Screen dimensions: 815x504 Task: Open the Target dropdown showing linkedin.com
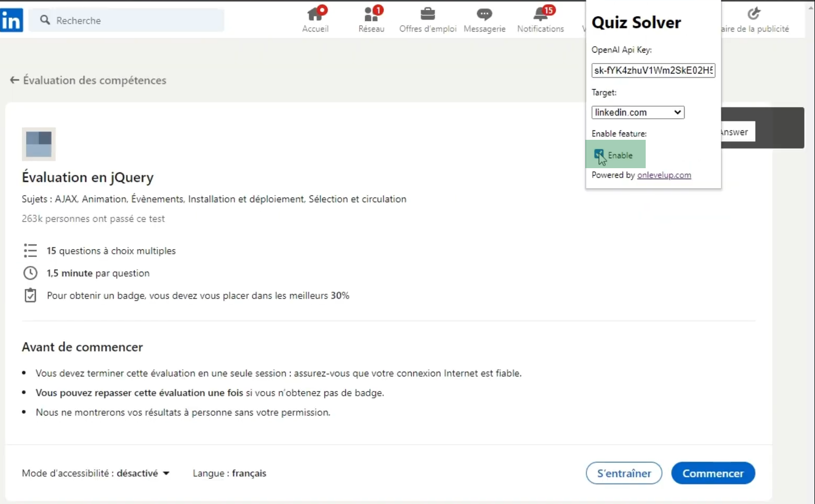[x=637, y=112]
